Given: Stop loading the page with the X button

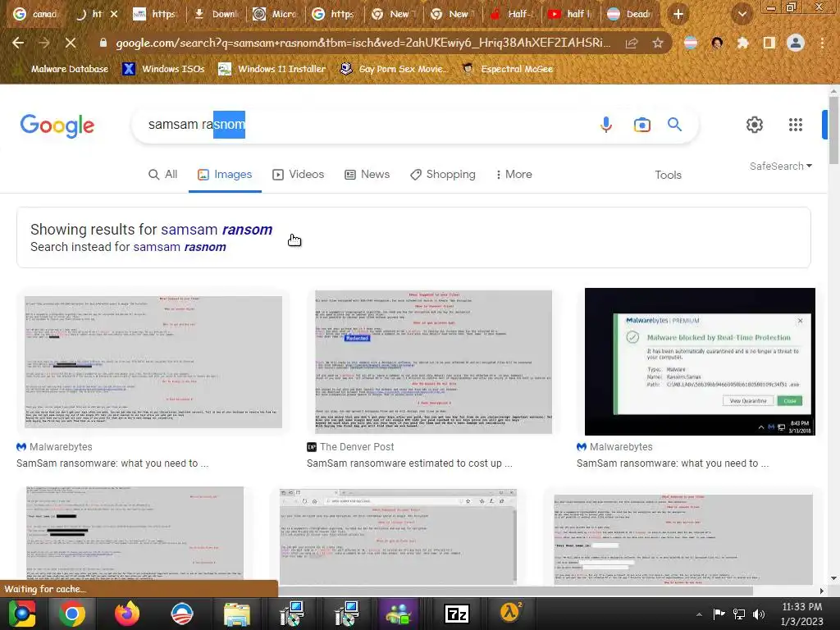Looking at the screenshot, I should click(x=71, y=43).
